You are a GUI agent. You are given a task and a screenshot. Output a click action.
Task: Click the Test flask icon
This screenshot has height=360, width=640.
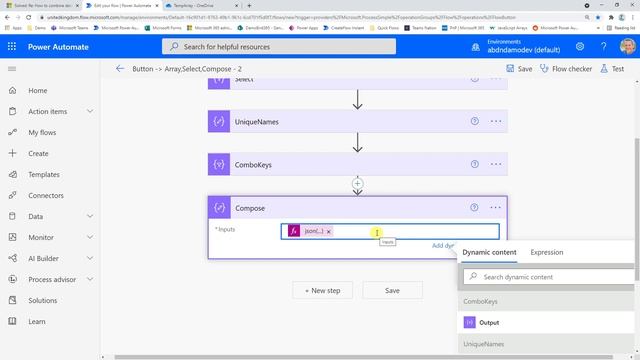[x=604, y=69]
